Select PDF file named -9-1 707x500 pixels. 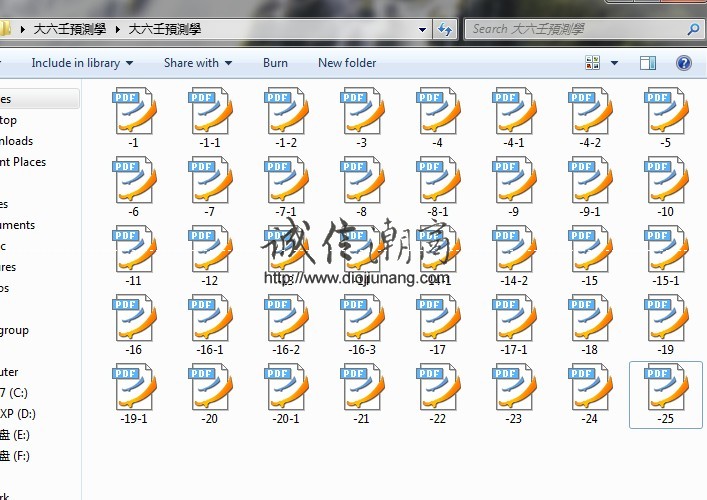pos(590,187)
